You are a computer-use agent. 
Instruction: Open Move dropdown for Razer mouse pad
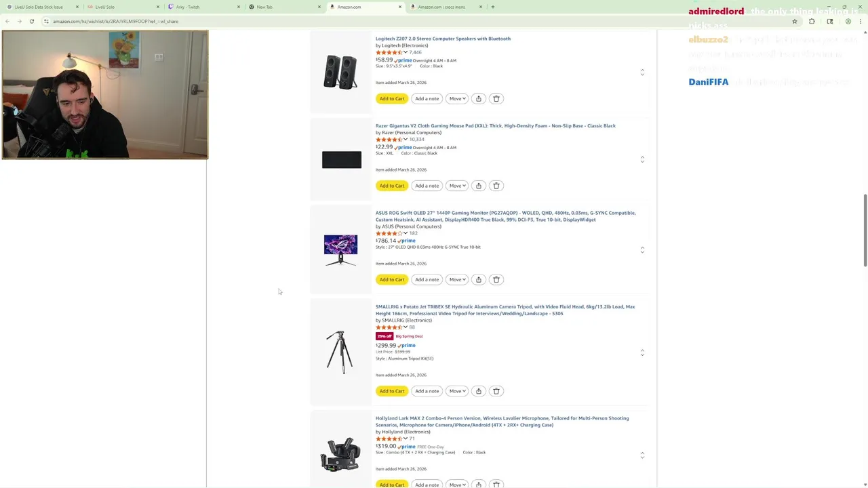[457, 186]
